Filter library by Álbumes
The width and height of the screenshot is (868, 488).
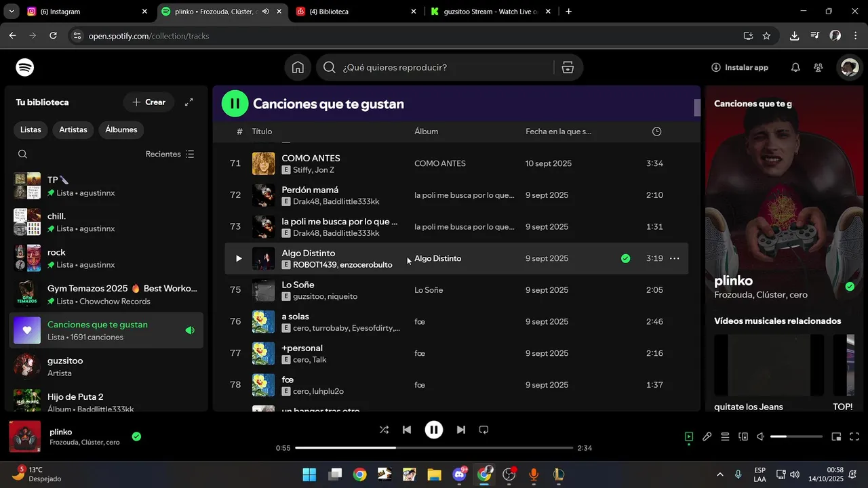121,129
